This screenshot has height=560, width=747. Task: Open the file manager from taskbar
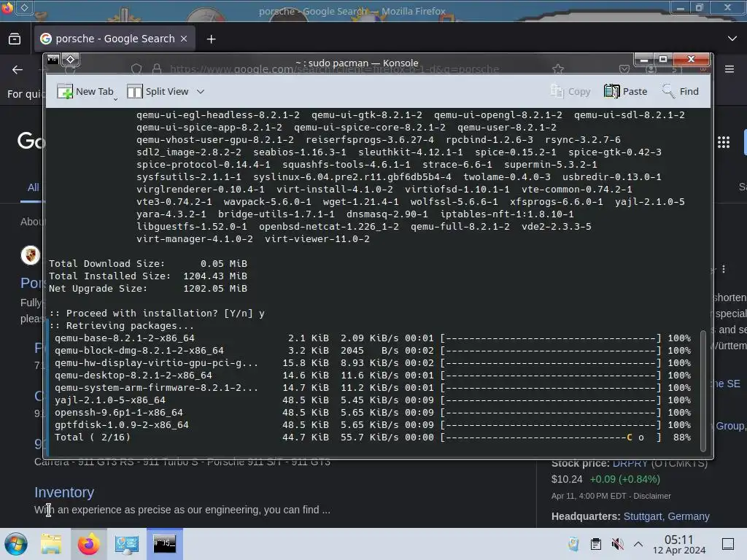tap(51, 544)
